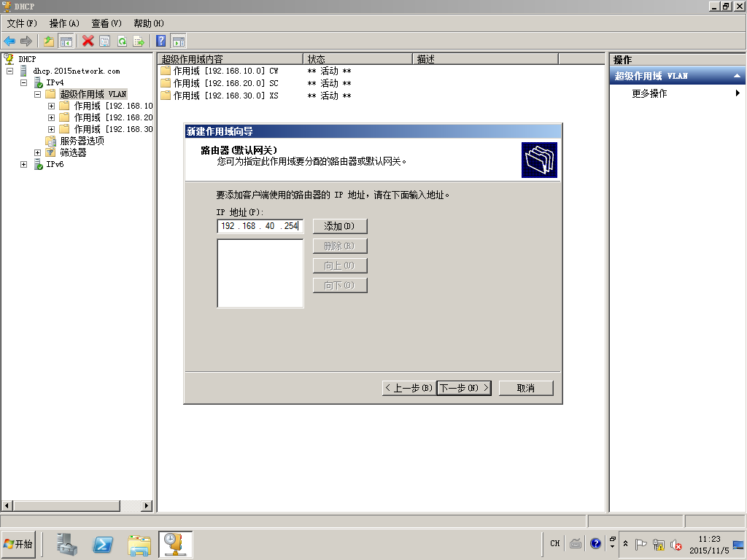Select row 作用域 [192.168.20.0] SC

tap(226, 83)
